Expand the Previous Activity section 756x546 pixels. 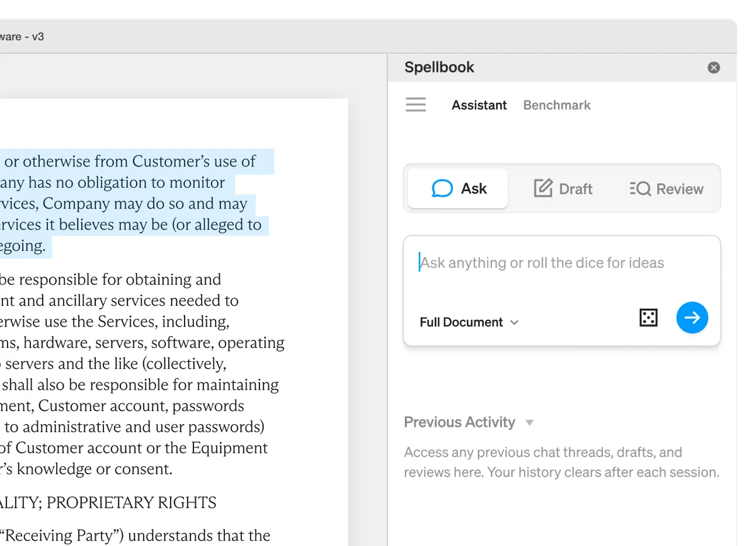(x=529, y=422)
